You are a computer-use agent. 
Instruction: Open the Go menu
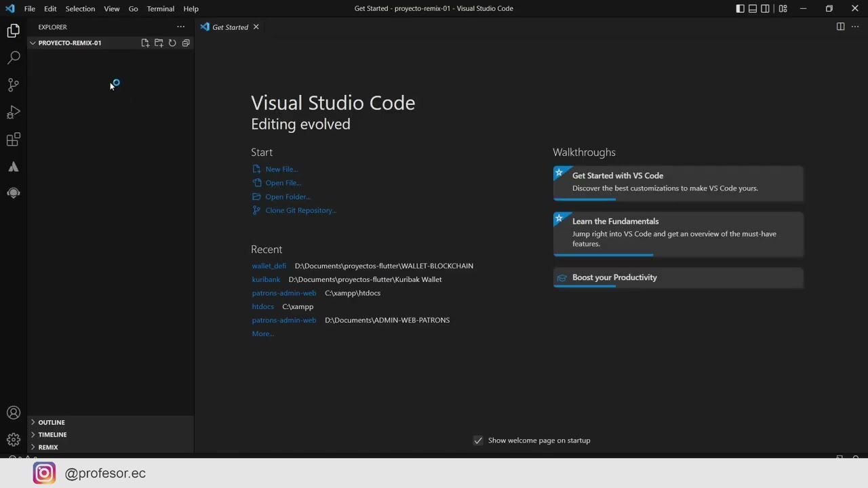[x=133, y=9]
